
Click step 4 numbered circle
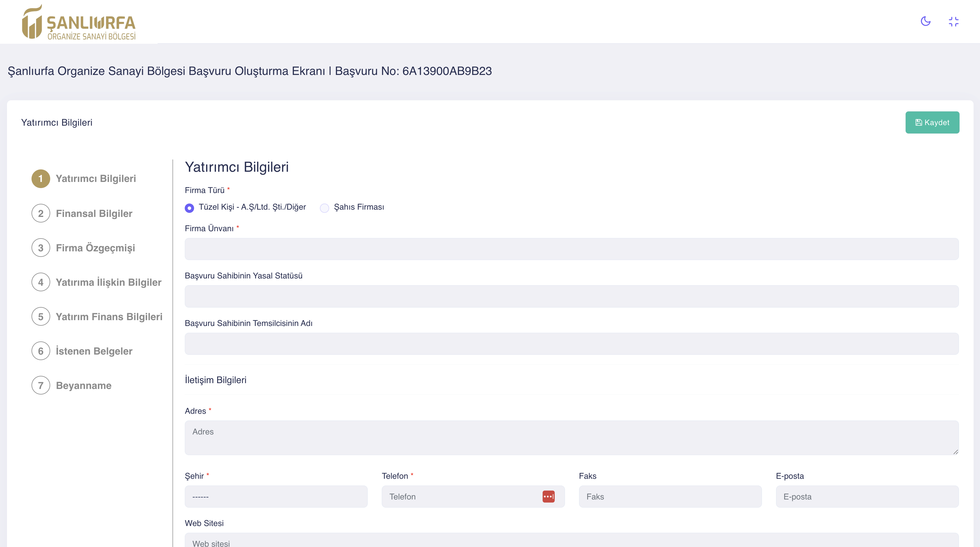tap(41, 282)
